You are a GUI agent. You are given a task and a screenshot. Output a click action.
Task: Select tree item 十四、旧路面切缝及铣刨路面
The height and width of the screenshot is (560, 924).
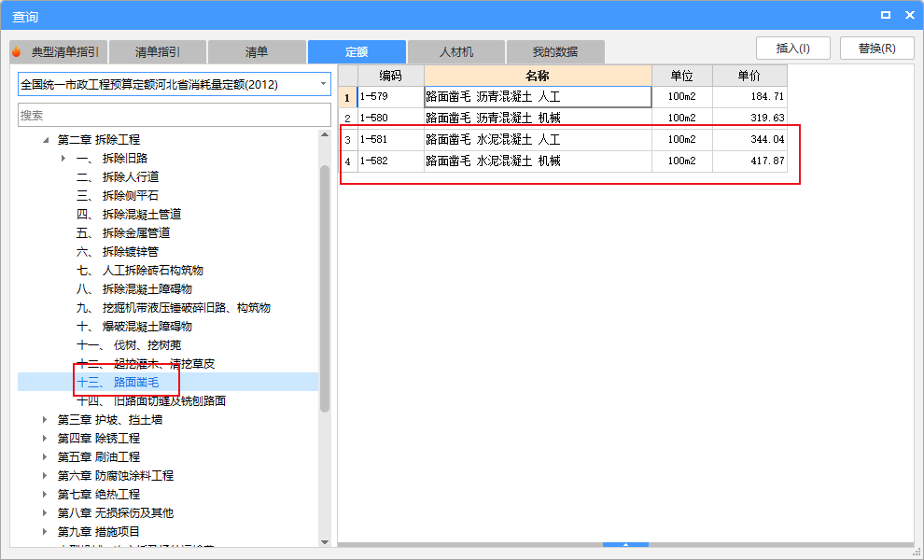pyautogui.click(x=151, y=400)
